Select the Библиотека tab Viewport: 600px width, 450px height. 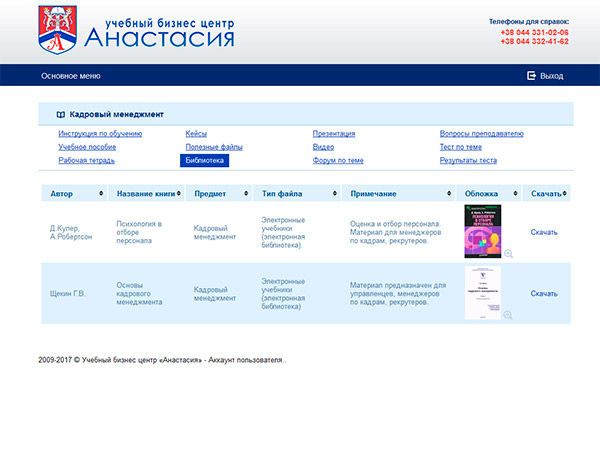coord(205,160)
